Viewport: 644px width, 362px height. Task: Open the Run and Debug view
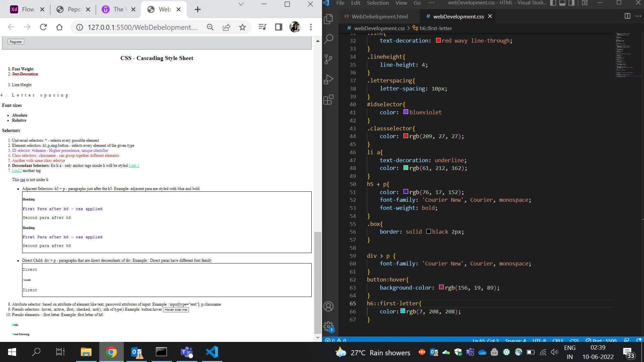329,79
